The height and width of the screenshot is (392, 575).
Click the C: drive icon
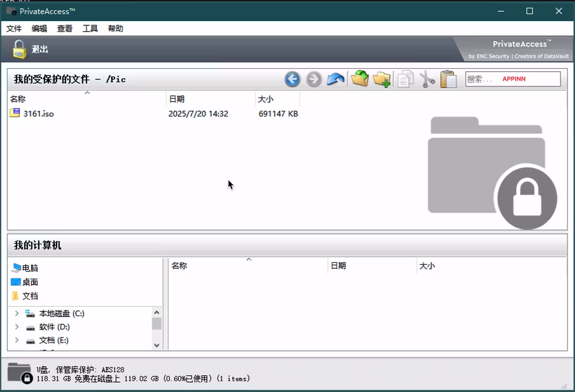click(x=30, y=313)
